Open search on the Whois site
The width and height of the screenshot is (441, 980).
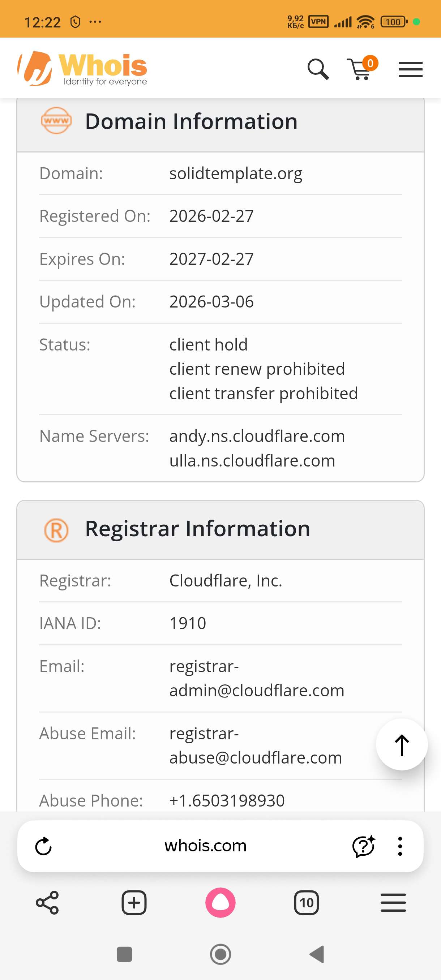point(318,69)
